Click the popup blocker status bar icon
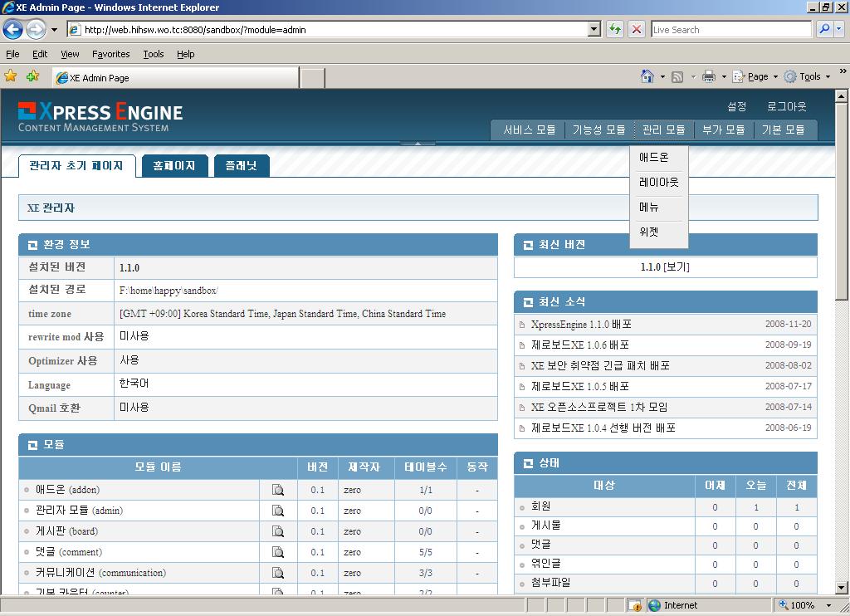 click(635, 605)
